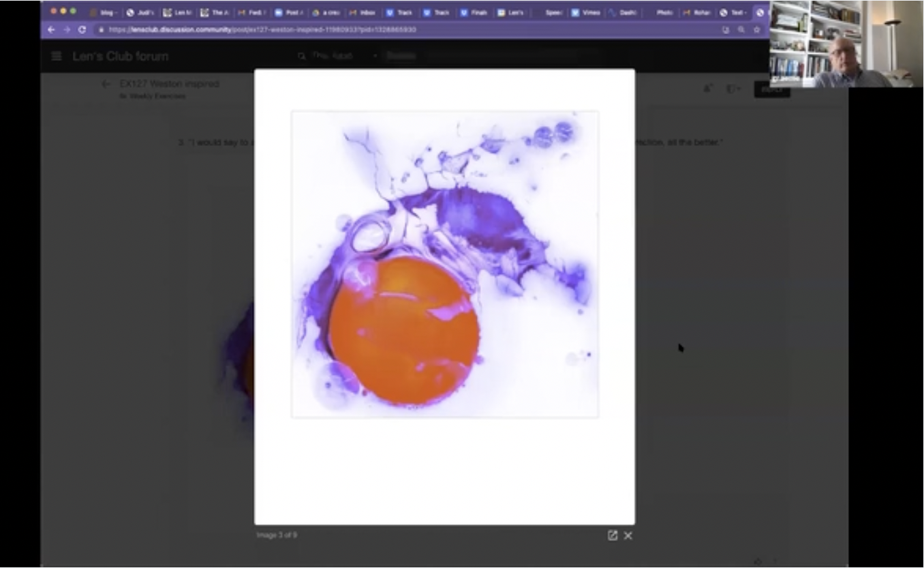Go back using the arrow beside 'EX127 Weston inspired'
The image size is (924, 568).
[106, 85]
